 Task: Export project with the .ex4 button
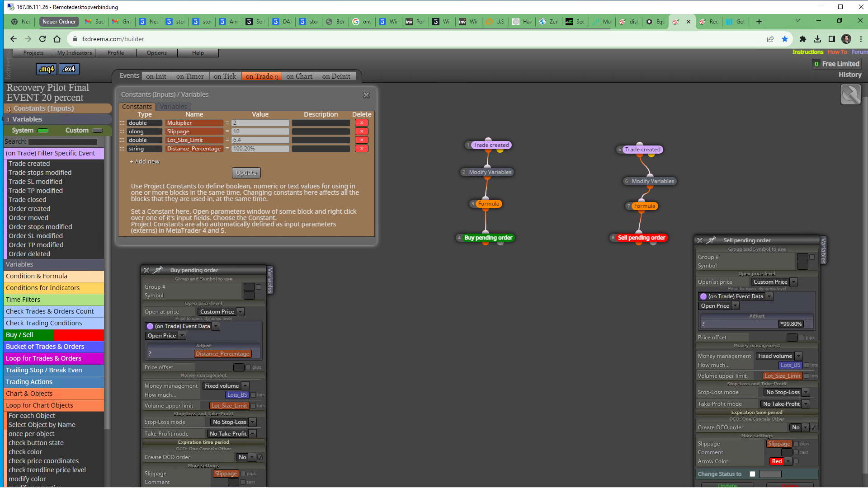pyautogui.click(x=69, y=69)
